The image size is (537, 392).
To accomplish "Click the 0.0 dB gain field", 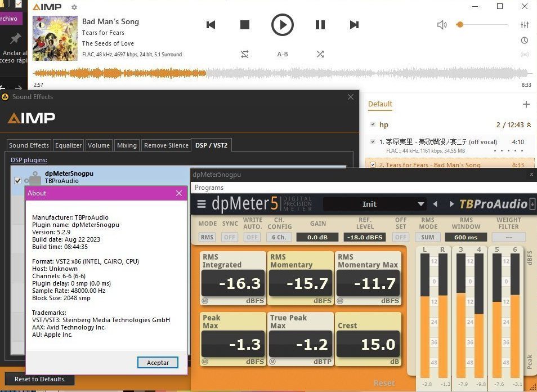I will pos(317,237).
